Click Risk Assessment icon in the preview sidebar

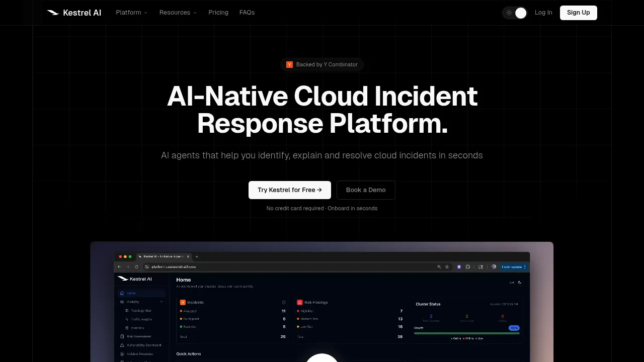(x=122, y=336)
